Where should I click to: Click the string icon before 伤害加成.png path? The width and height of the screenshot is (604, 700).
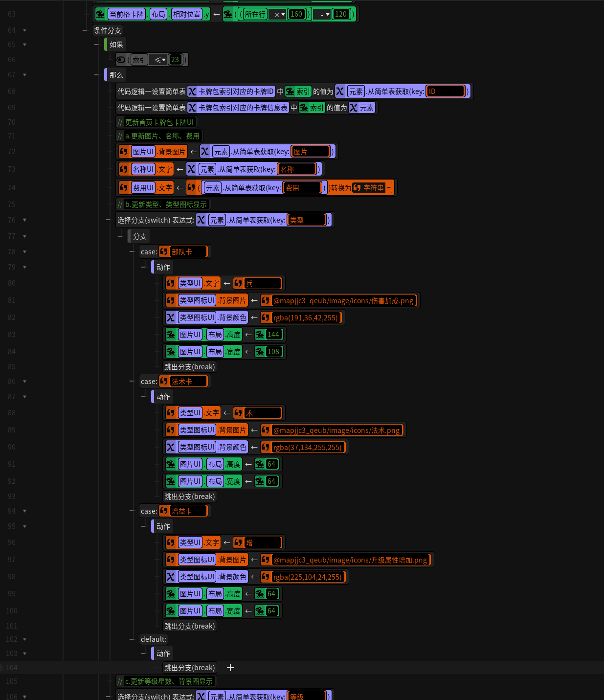point(266,300)
